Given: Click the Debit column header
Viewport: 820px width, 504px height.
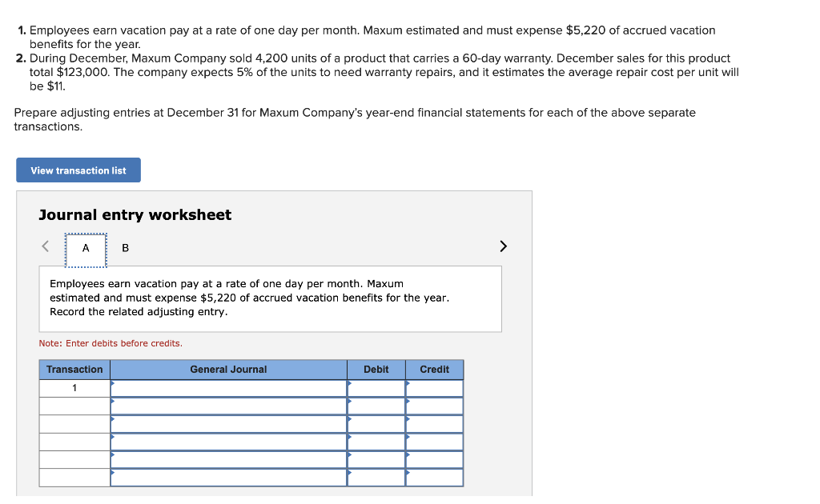Looking at the screenshot, I should pos(376,369).
